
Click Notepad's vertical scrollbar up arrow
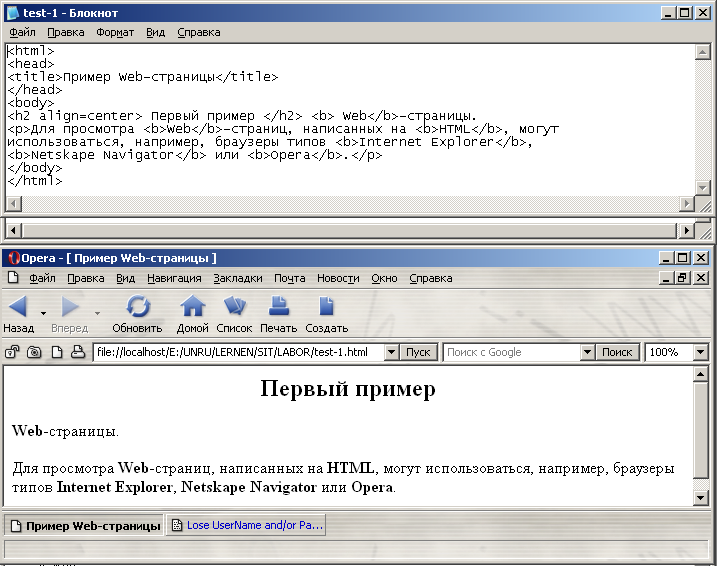702,52
